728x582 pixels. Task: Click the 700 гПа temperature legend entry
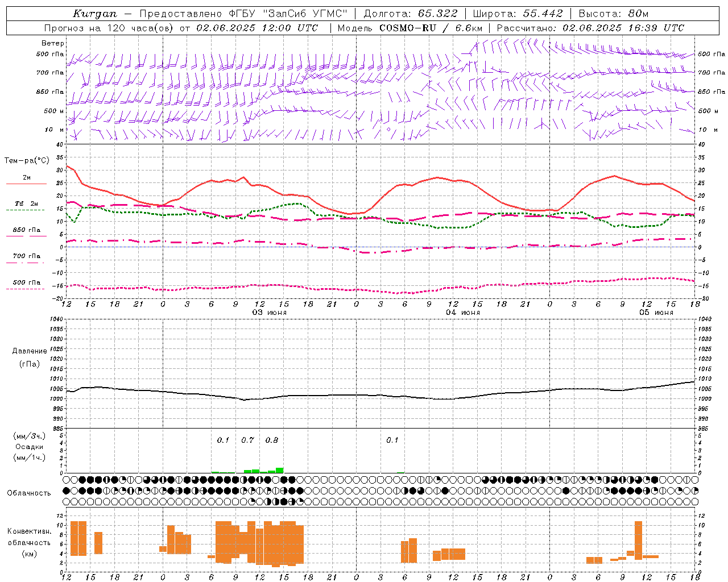(x=27, y=256)
